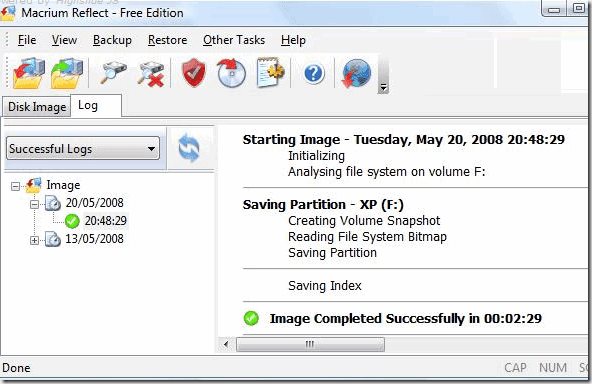Click the horizontal scrollbar thumb
The width and height of the screenshot is (592, 384).
click(x=310, y=344)
